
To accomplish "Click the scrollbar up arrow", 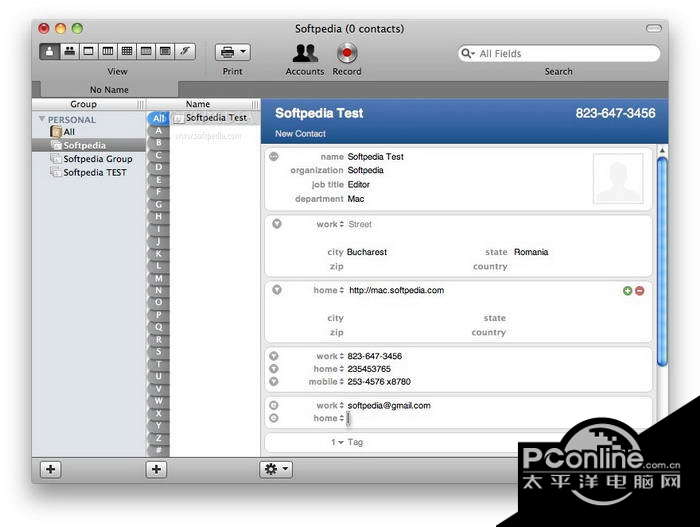I will click(662, 151).
